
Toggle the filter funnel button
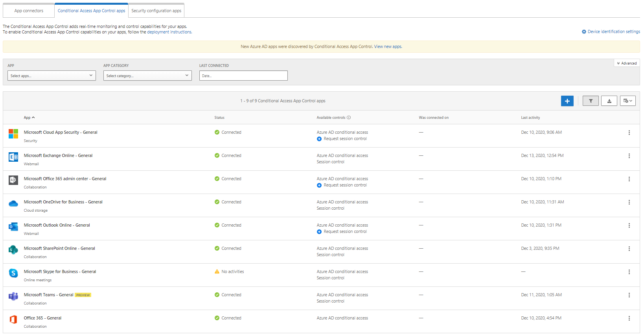(x=591, y=101)
